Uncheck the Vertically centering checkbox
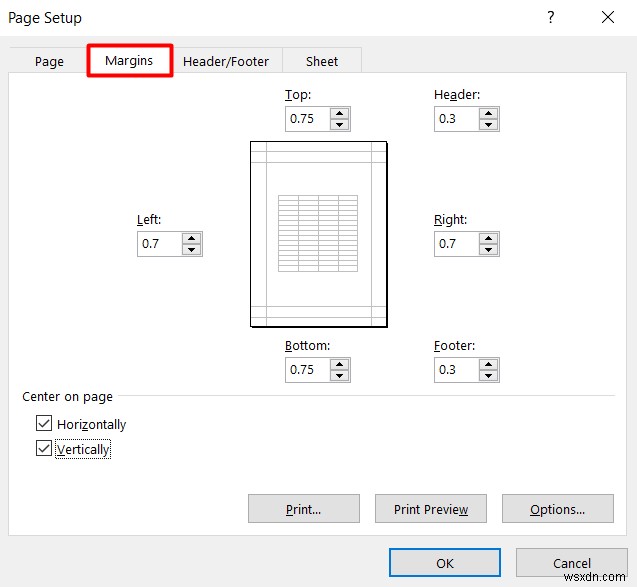This screenshot has width=637, height=587. pos(44,448)
